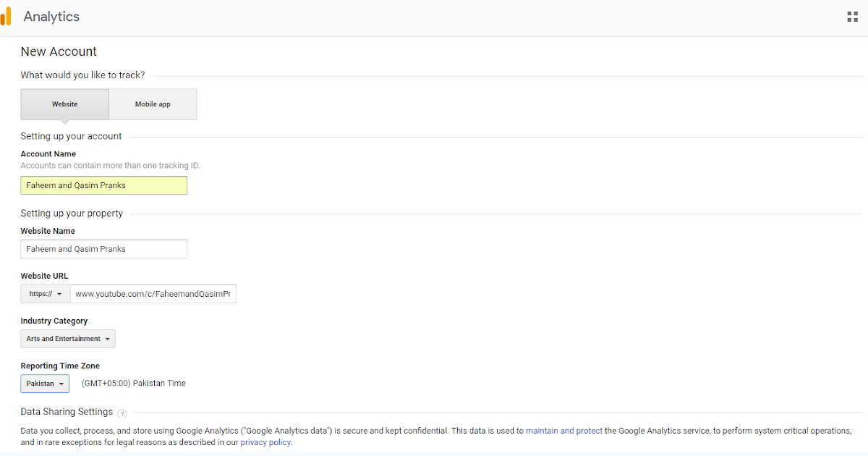The height and width of the screenshot is (456, 868).
Task: Click the Analytics title text
Action: [51, 17]
